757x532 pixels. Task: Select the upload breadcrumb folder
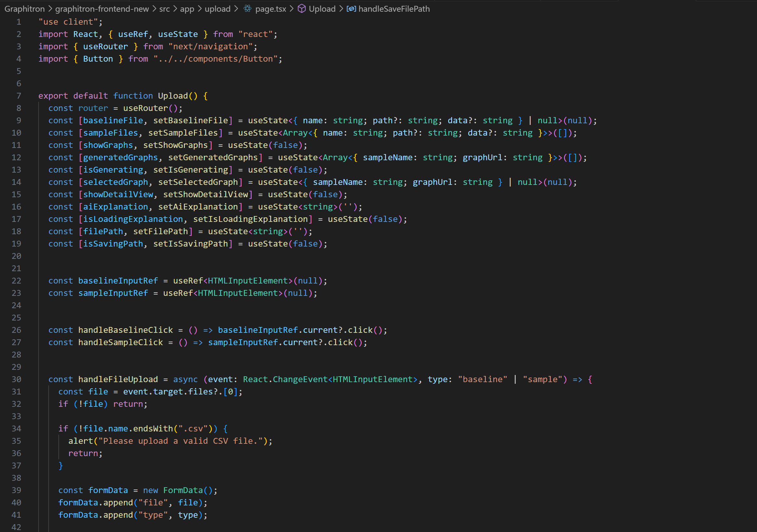point(217,9)
